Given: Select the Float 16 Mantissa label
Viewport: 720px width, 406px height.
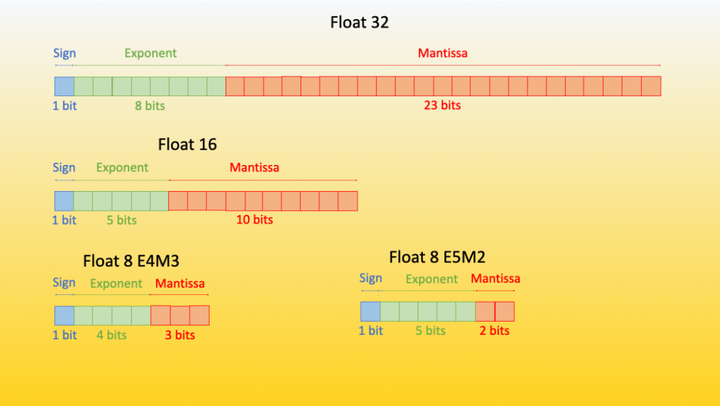Looking at the screenshot, I should click(254, 167).
